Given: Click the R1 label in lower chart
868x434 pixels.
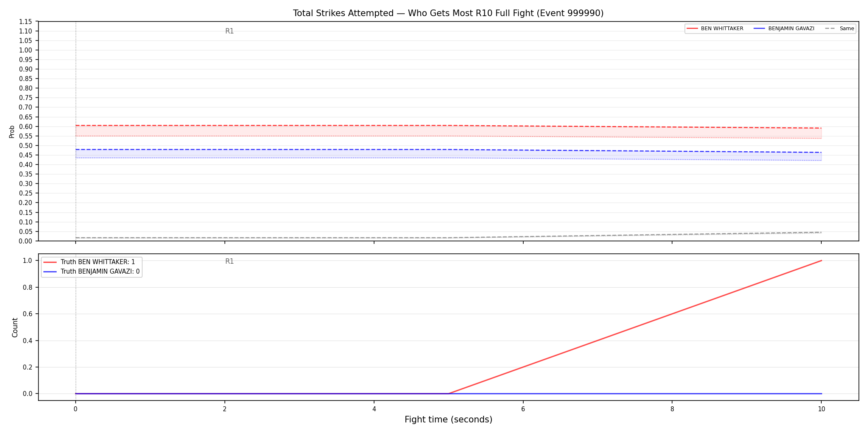Looking at the screenshot, I should 229,261.
